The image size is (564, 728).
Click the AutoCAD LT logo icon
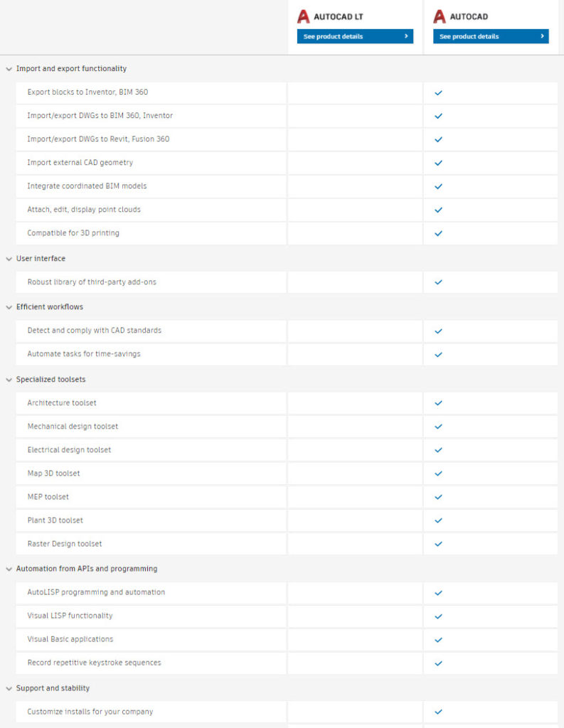(304, 17)
